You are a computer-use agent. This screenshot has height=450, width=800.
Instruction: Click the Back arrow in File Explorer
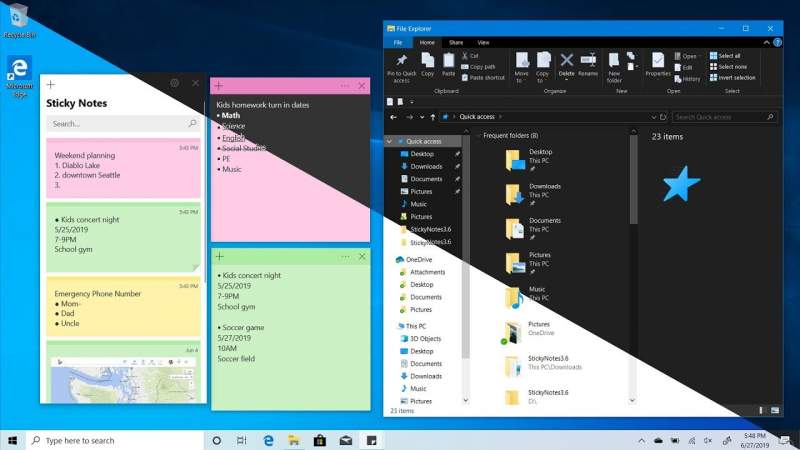point(393,117)
